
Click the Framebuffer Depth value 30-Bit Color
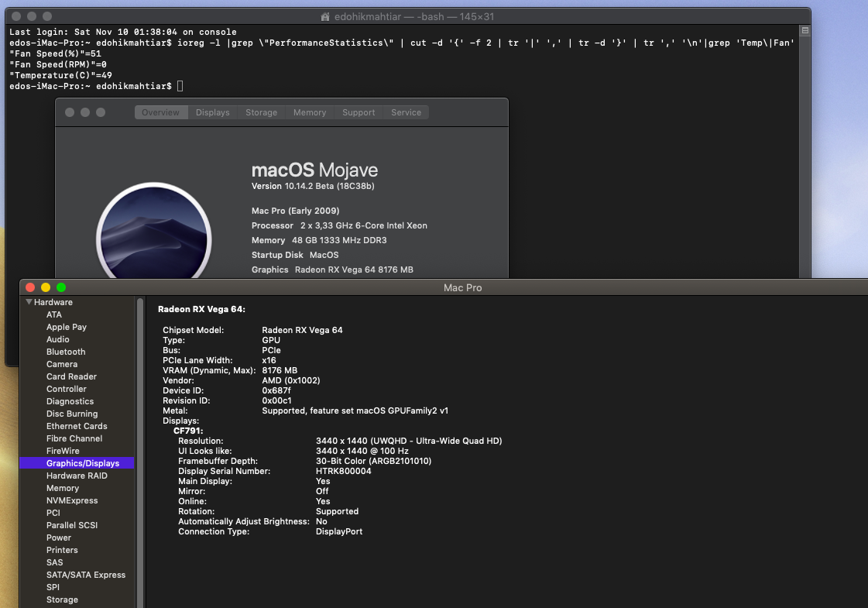(x=373, y=461)
